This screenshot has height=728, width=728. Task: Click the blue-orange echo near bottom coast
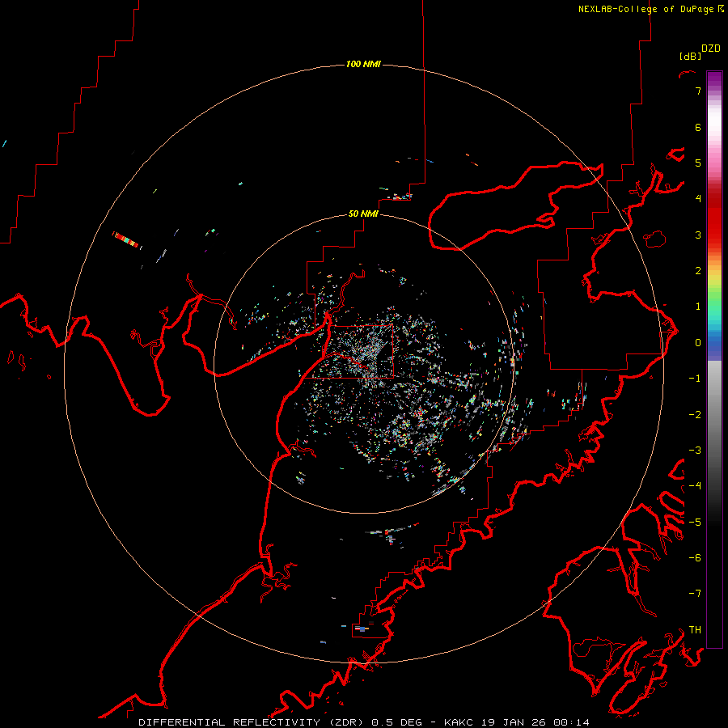[362, 629]
